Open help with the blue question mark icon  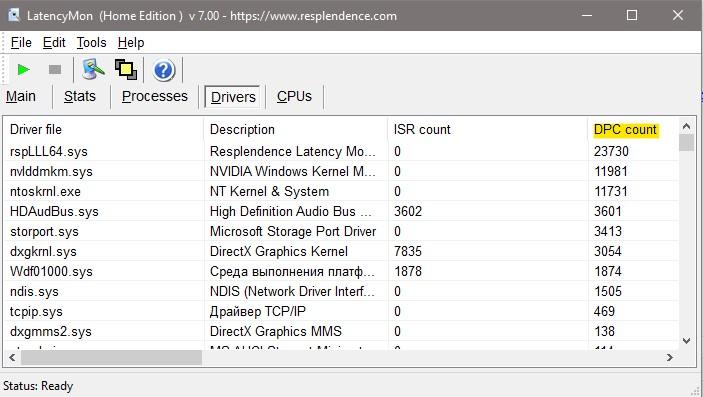[x=164, y=70]
